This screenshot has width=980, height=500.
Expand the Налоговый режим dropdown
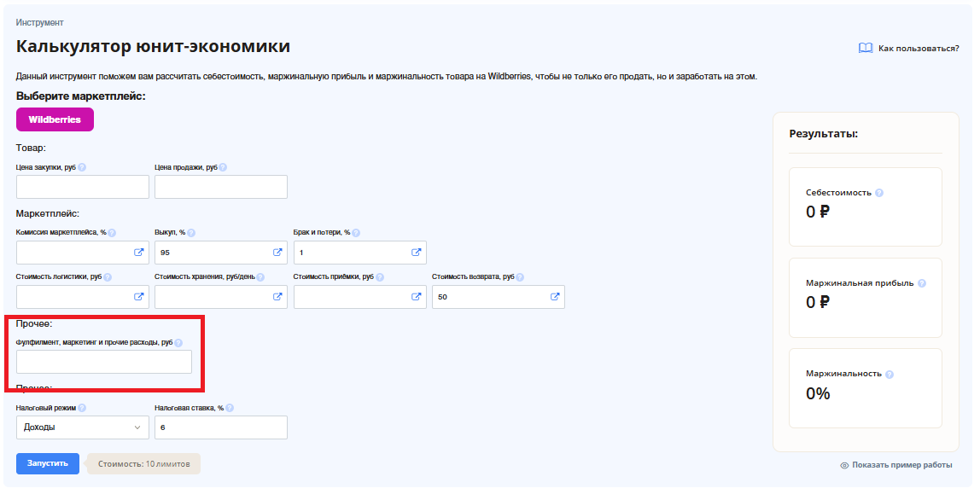(82, 427)
